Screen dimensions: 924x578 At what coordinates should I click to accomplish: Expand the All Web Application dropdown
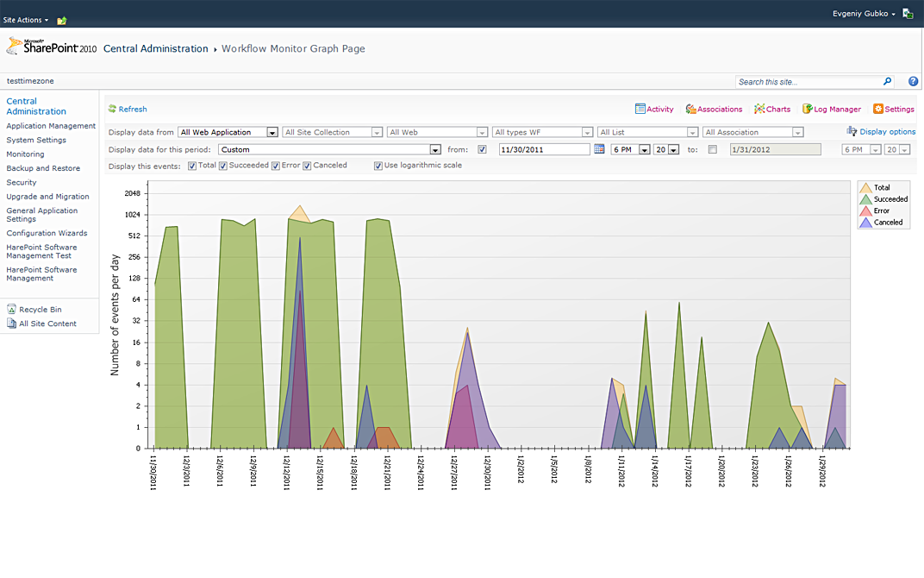coord(272,133)
